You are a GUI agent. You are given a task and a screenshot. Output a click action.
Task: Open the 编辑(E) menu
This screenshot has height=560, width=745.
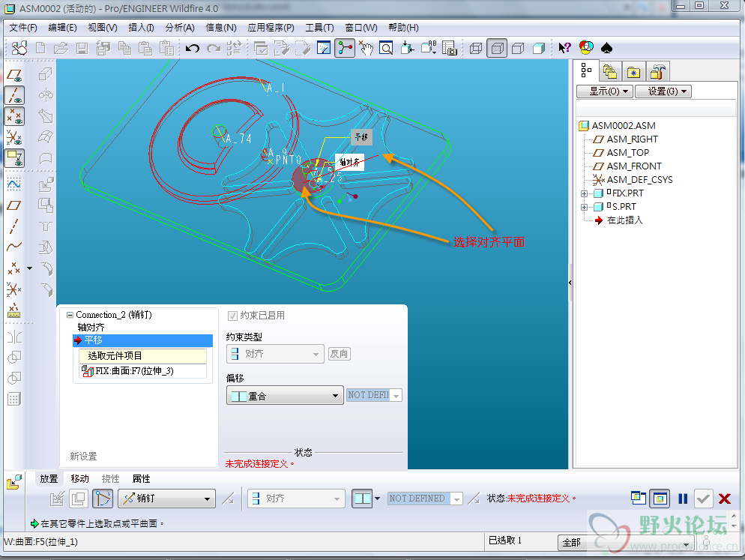tap(62, 28)
